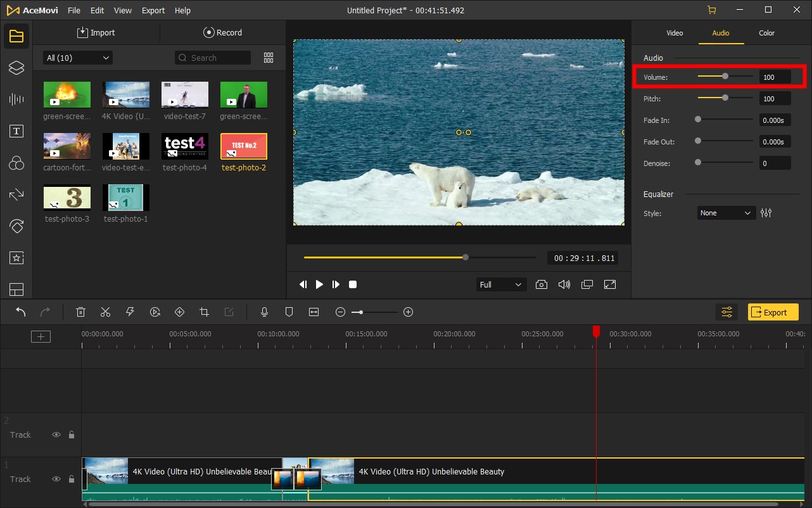Open the equalizer Style dropdown
The height and width of the screenshot is (508, 812).
tap(726, 213)
